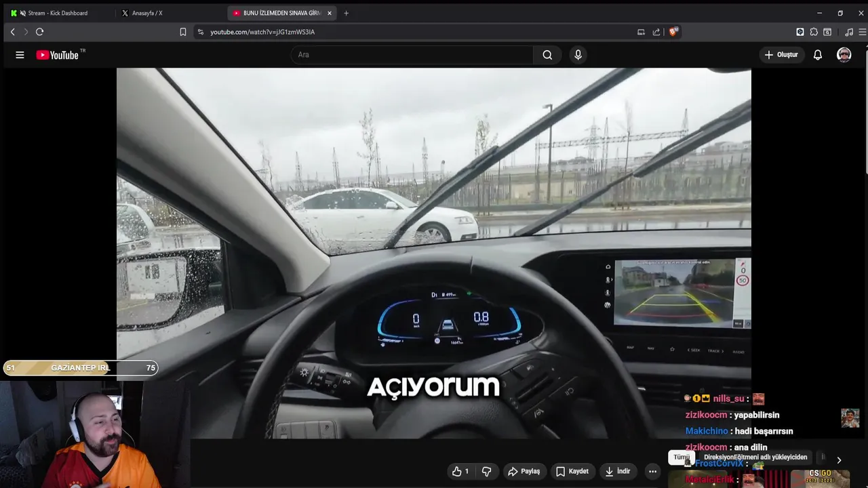Open the media control music note
Viewport: 868px width, 488px height.
tap(849, 32)
